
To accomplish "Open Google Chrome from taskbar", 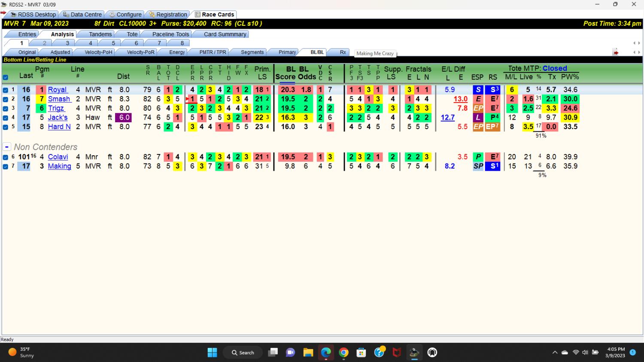I will tap(343, 353).
